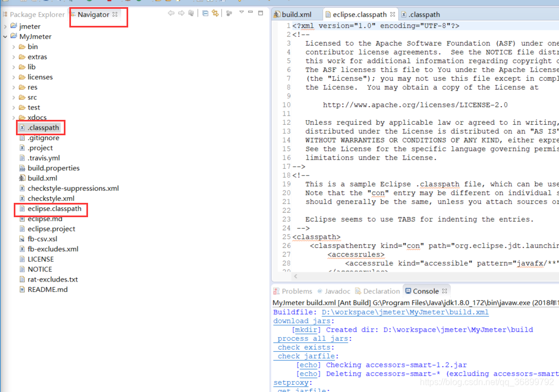The height and width of the screenshot is (392, 559).
Task: Select fb-csv.xsl file
Action: [x=42, y=239]
